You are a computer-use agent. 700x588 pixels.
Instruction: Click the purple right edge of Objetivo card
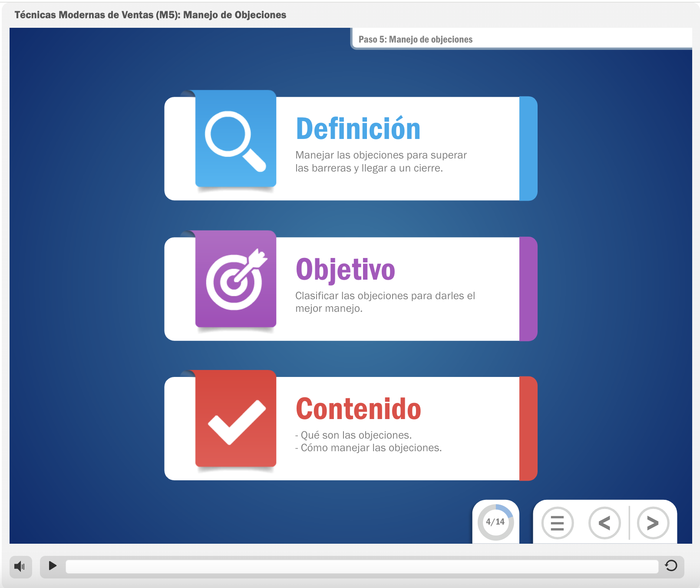[x=528, y=289]
